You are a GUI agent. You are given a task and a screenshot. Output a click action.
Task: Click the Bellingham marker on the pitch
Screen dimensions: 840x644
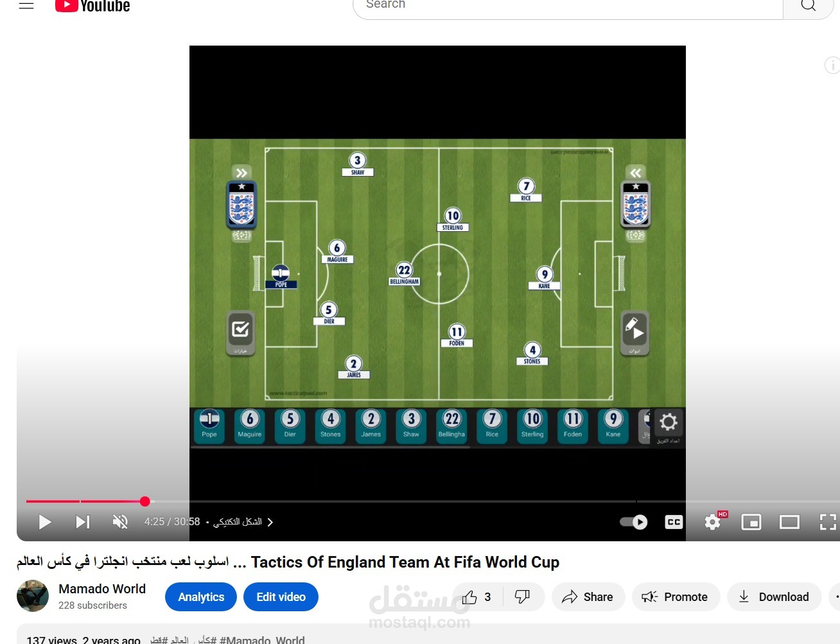(x=405, y=274)
